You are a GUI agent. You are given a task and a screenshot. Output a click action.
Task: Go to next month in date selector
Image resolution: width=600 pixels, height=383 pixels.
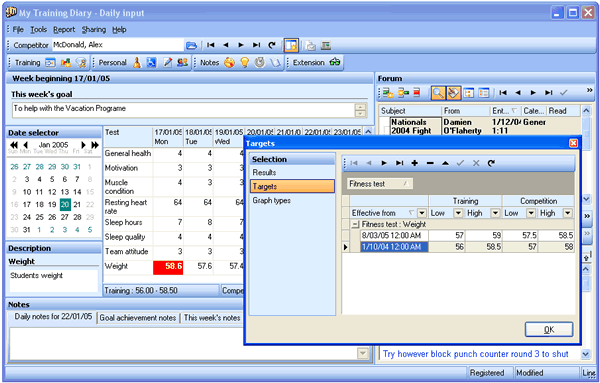83,145
